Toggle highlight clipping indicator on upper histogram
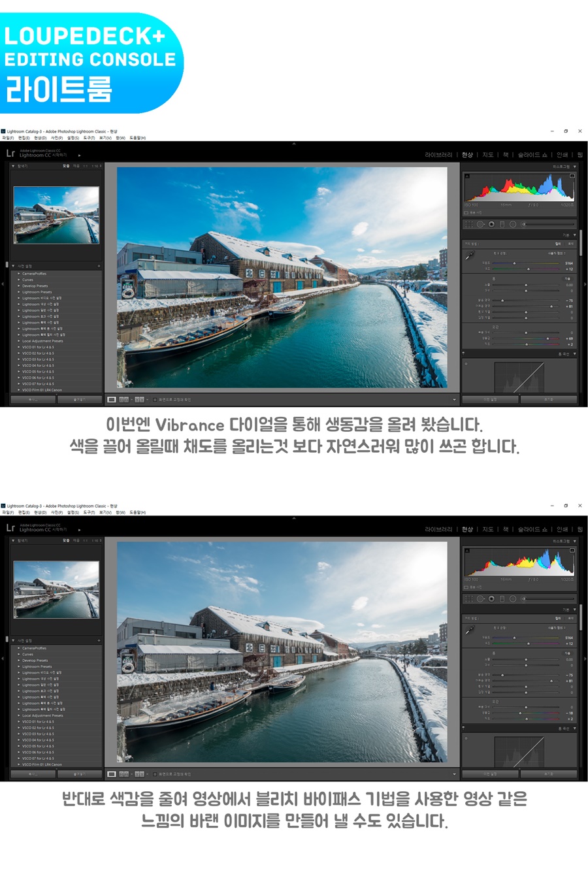This screenshot has width=588, height=882. tap(572, 175)
